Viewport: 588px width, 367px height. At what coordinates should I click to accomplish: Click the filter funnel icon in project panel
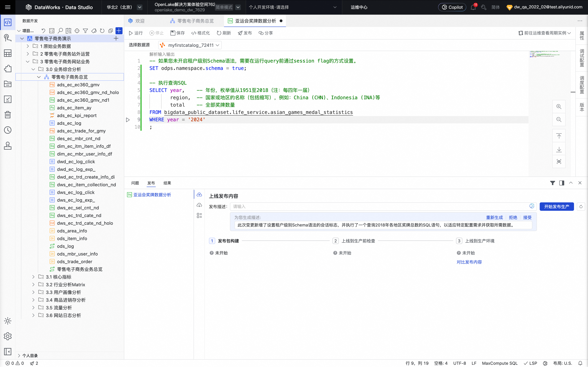tap(85, 31)
